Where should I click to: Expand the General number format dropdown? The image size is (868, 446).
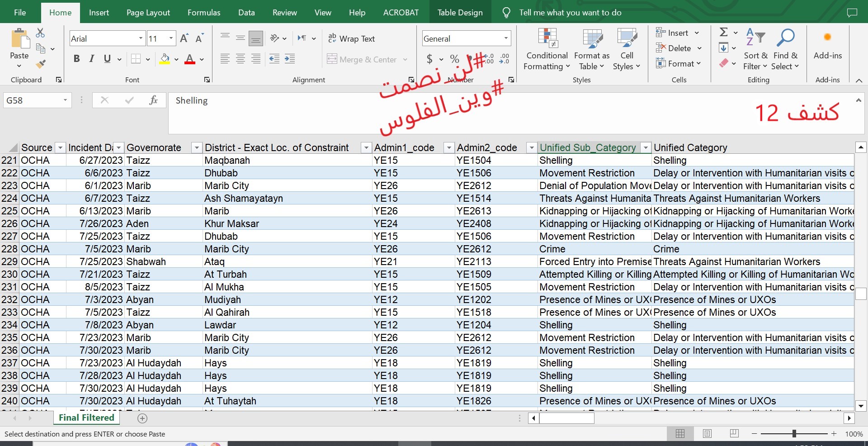[506, 38]
